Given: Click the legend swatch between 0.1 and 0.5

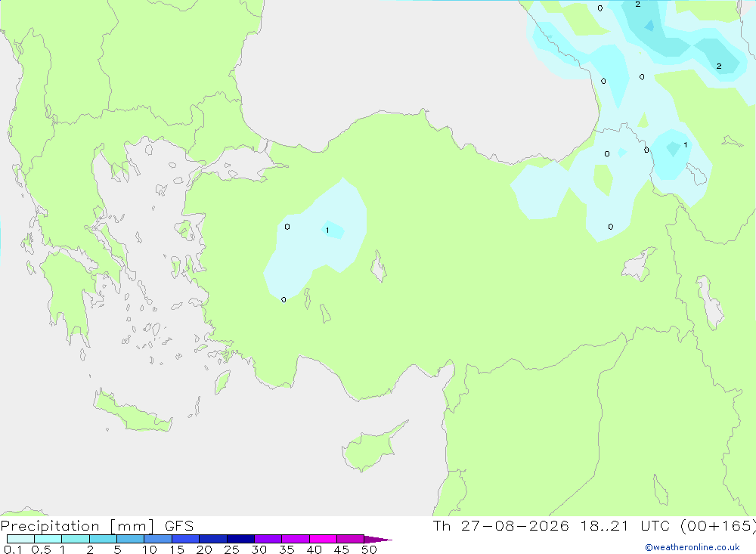Looking at the screenshot, I should point(20,539).
